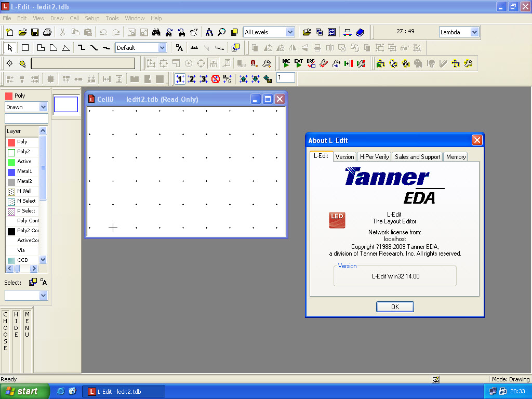
Task: Maximize the Cell0 layout window
Action: coord(268,99)
